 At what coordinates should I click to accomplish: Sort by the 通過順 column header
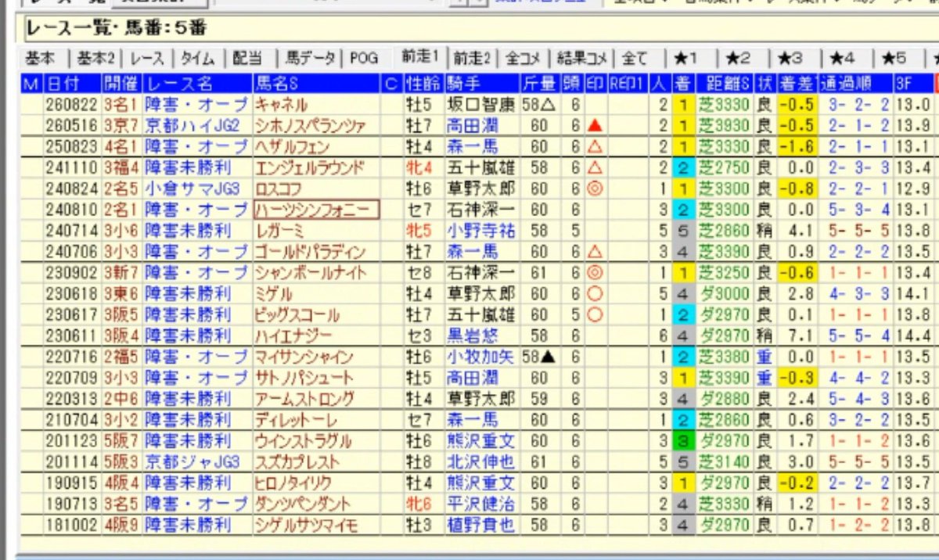point(855,84)
